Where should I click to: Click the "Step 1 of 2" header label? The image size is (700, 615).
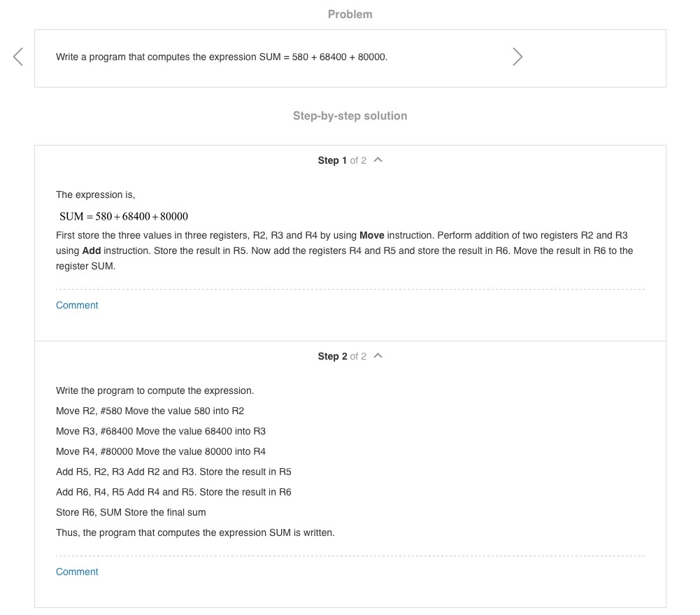(x=341, y=160)
